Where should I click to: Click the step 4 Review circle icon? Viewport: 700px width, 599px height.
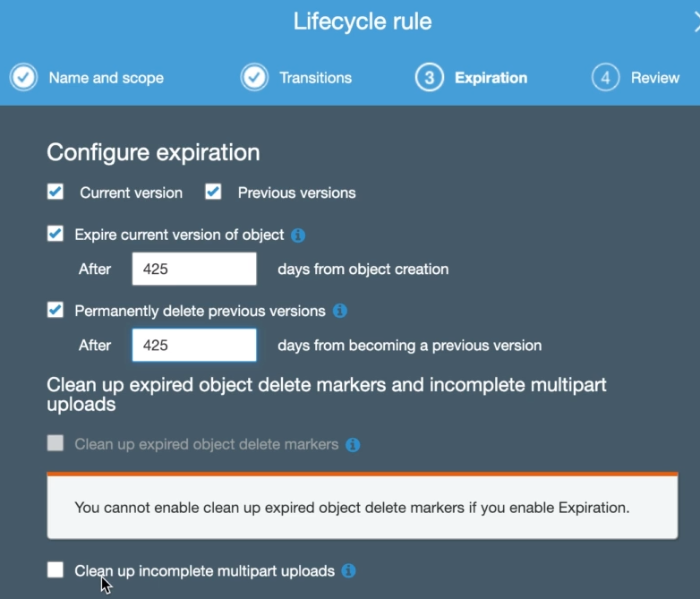605,78
